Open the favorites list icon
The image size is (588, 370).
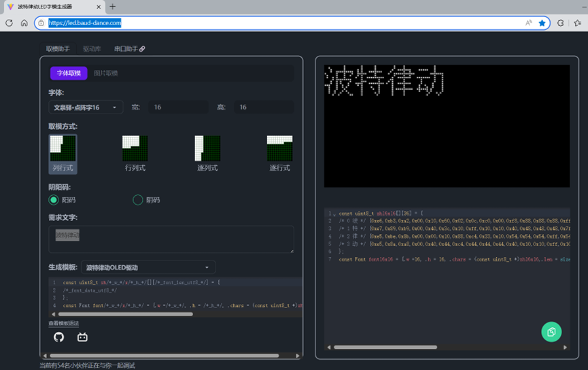coord(578,23)
